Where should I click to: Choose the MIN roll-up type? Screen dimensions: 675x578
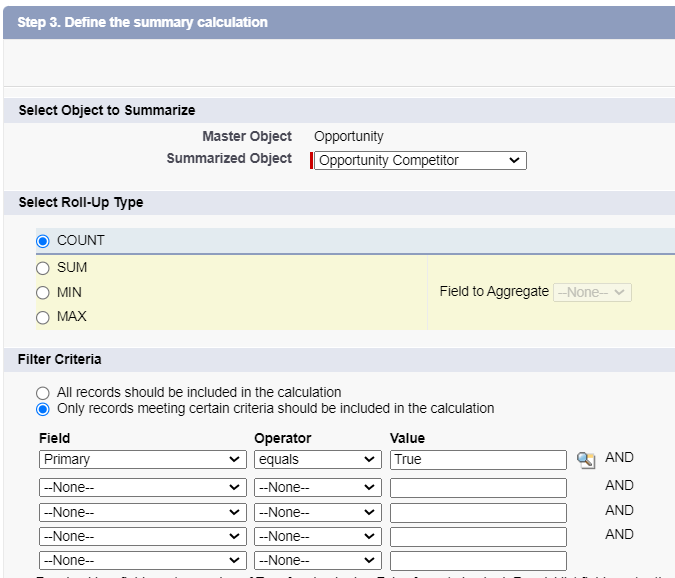pos(43,293)
